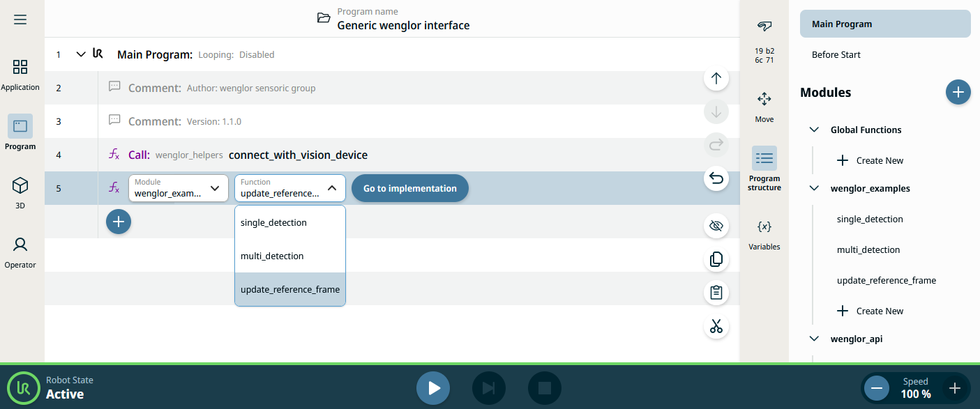The height and width of the screenshot is (409, 980).
Task: Open the Move panel
Action: click(x=764, y=107)
